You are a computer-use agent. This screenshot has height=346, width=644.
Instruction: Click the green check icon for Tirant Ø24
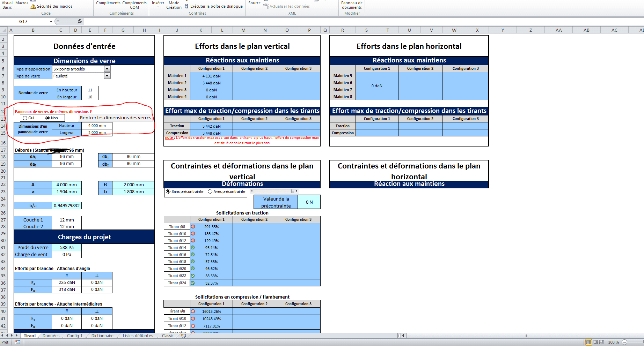point(193,283)
